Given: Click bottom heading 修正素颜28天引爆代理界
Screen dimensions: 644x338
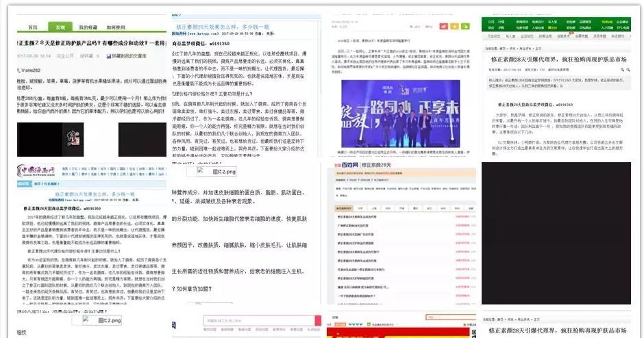Looking at the screenshot, I should click(558, 330).
